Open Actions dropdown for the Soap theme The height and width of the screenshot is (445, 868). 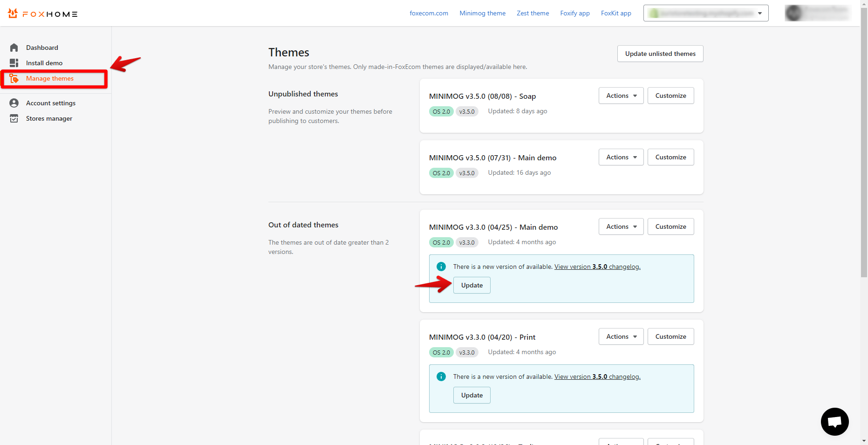click(621, 96)
